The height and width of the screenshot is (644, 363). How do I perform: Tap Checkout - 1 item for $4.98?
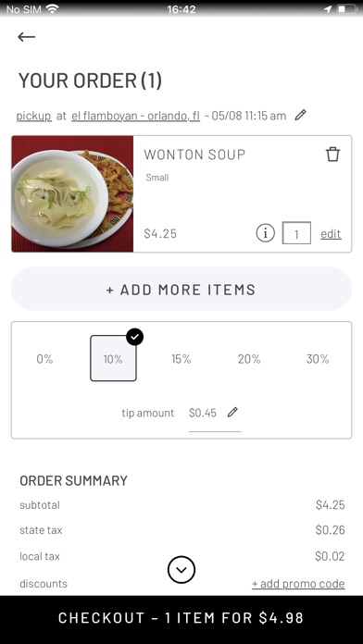click(x=181, y=618)
